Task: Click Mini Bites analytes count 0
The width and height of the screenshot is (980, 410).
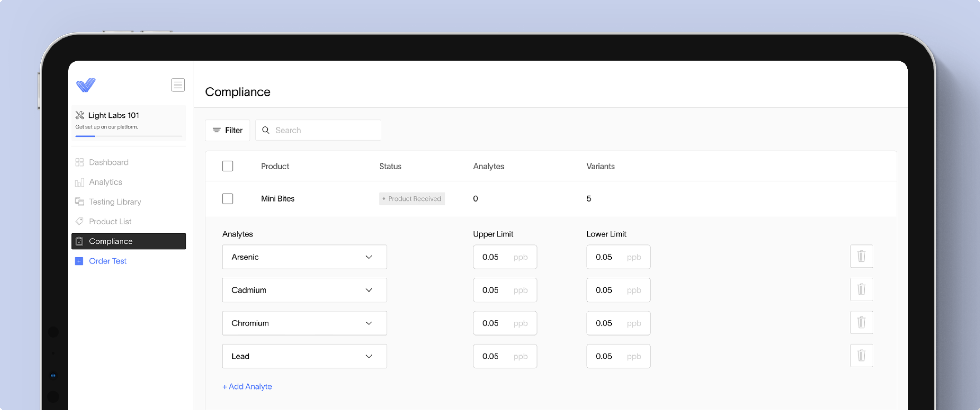Action: pyautogui.click(x=475, y=199)
